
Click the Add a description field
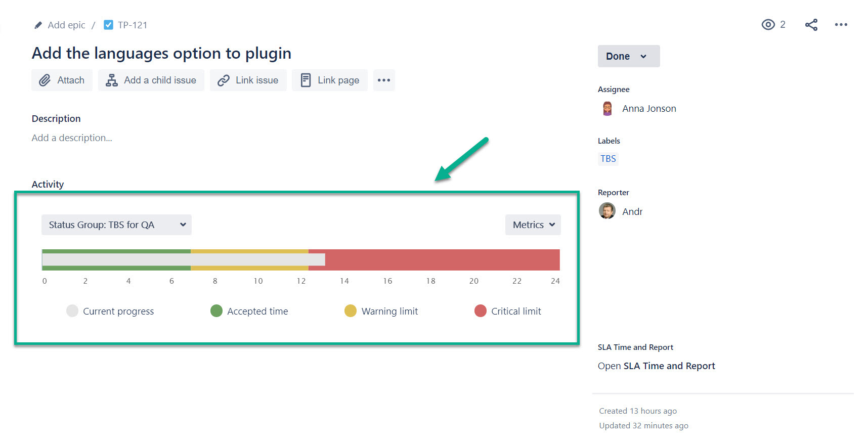[x=72, y=138]
